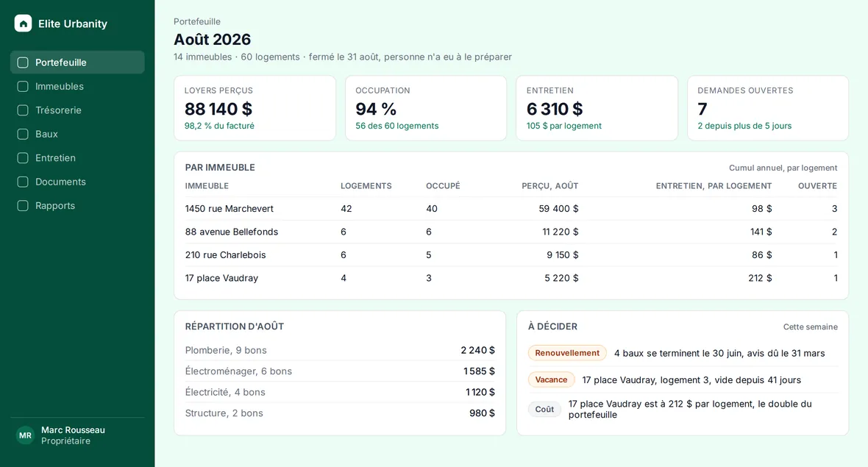Viewport: 868px width, 467px height.
Task: Click the 5 220 $ value
Action: click(561, 278)
